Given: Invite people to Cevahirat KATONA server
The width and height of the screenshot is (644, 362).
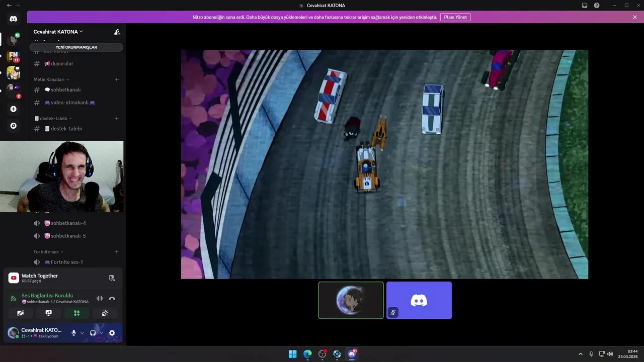Looking at the screenshot, I should click(x=117, y=32).
